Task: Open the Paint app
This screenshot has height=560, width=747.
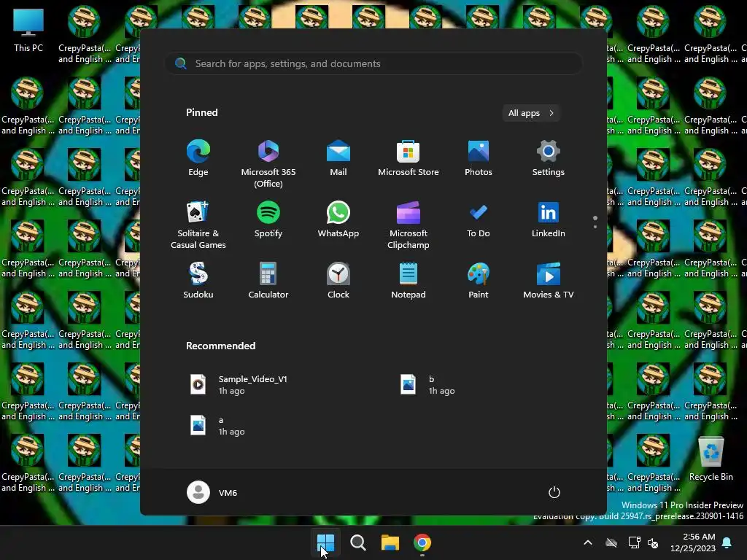Action: [479, 281]
